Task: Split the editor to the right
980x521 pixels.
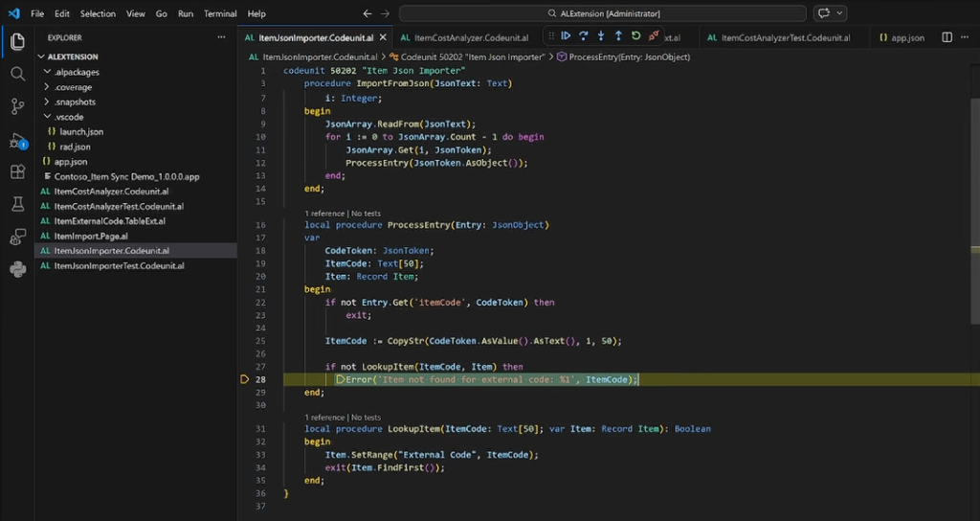Action: coord(947,37)
